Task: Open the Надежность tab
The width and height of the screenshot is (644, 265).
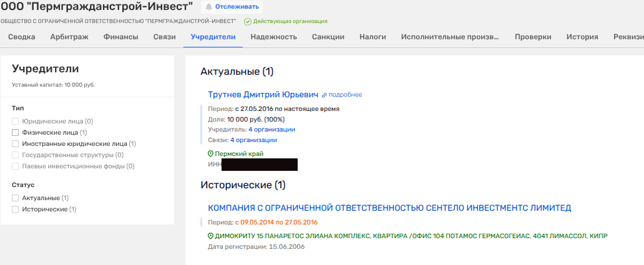Action: [273, 37]
